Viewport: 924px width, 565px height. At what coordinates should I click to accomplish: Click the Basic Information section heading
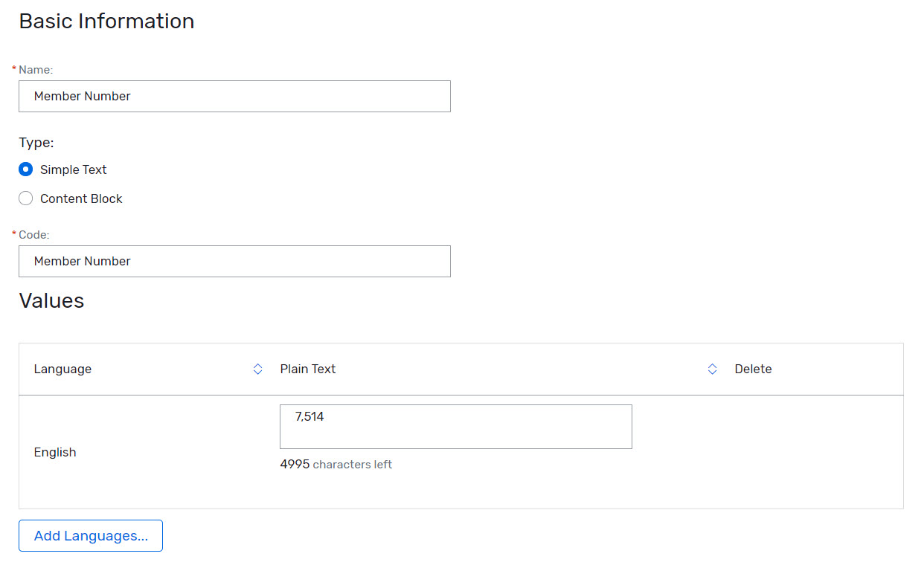106,21
